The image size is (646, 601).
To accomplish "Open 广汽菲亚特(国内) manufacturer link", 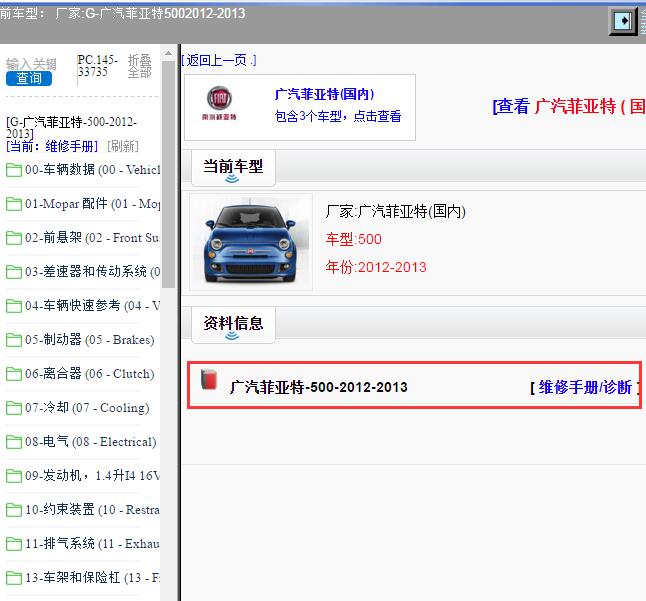I will (x=324, y=94).
